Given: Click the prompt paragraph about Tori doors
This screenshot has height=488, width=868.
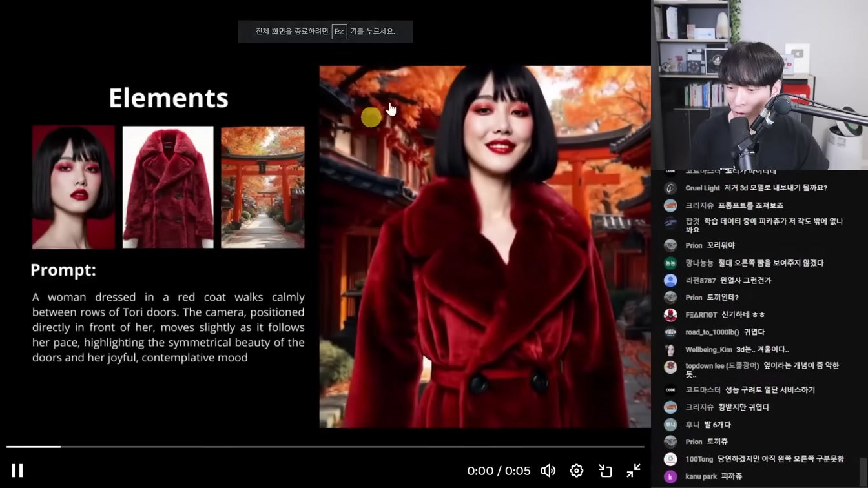Looking at the screenshot, I should pos(169,327).
